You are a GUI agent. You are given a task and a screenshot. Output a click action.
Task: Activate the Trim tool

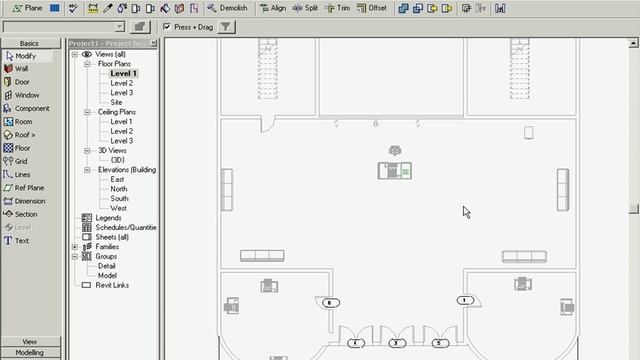(x=338, y=8)
